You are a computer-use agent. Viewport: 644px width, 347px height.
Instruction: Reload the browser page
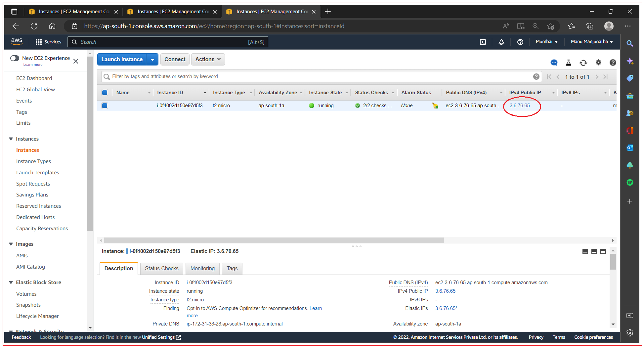[34, 26]
